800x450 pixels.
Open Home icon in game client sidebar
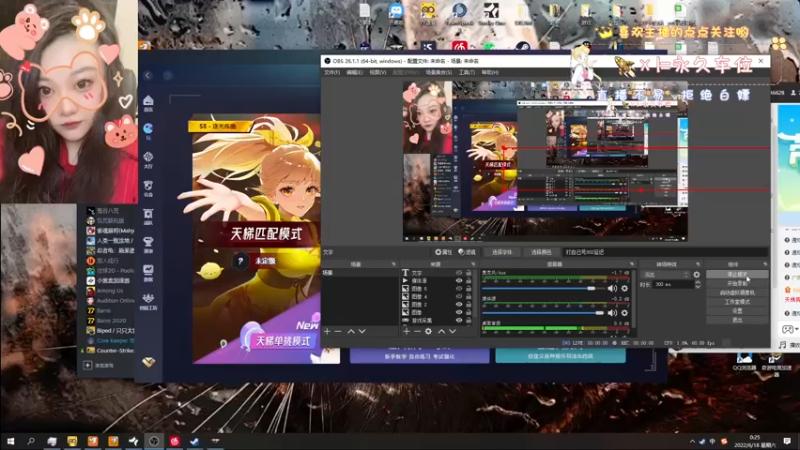pos(148,103)
